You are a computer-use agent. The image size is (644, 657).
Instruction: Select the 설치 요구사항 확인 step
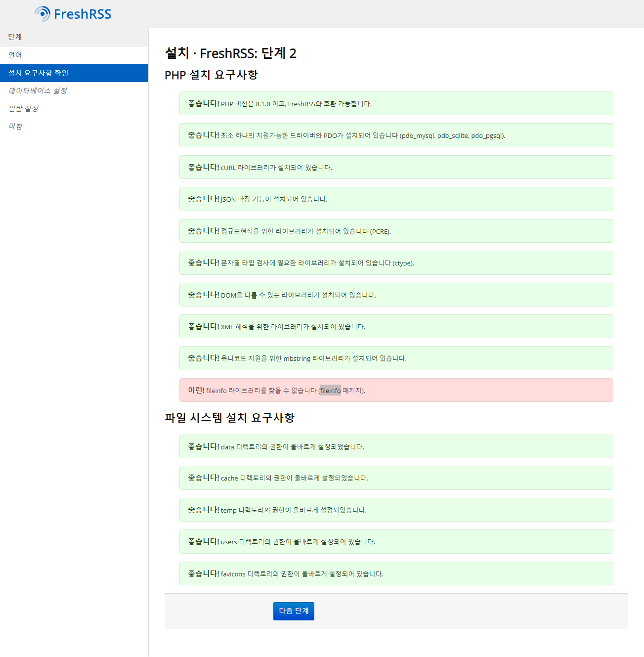tap(74, 73)
